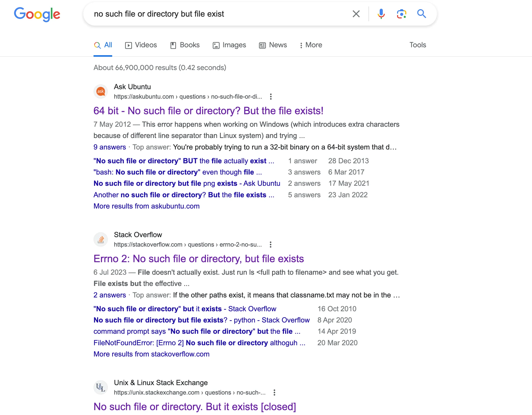Click Tools to expand search options

point(417,45)
